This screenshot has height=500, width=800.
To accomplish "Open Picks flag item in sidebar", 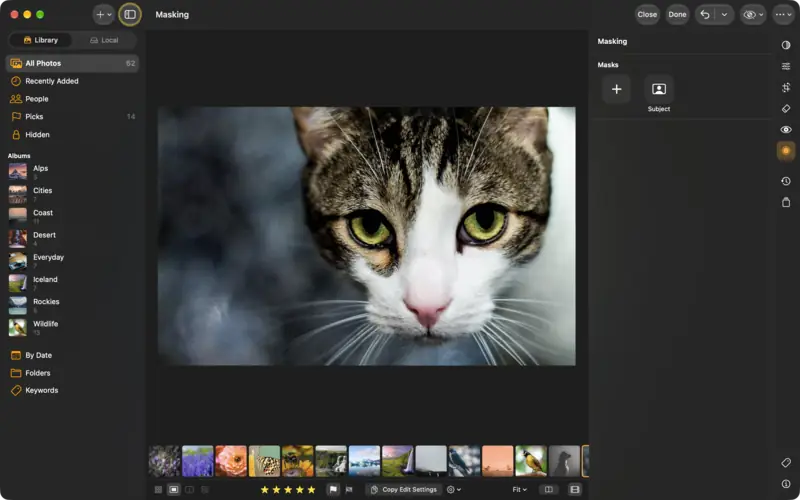I will pos(72,117).
